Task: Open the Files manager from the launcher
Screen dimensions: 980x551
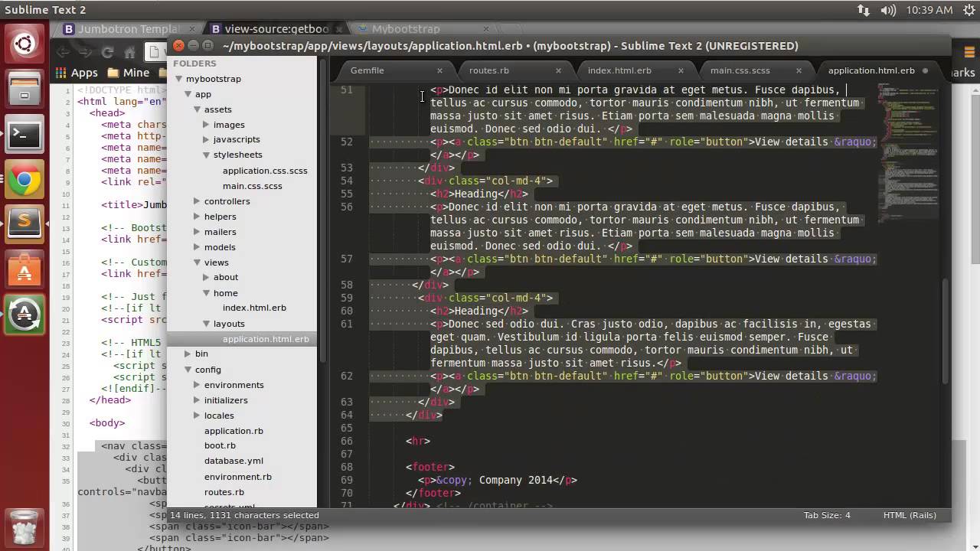Action: (24, 90)
